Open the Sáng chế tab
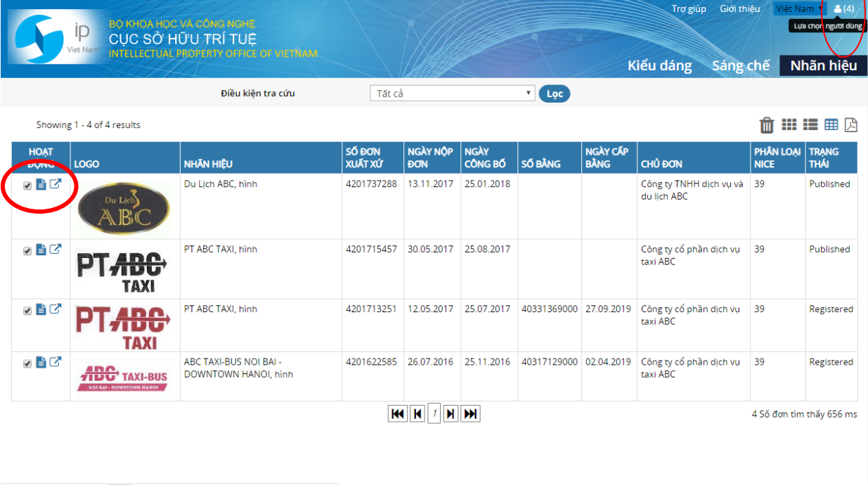Screen dimensions: 868x485 pyautogui.click(x=741, y=65)
